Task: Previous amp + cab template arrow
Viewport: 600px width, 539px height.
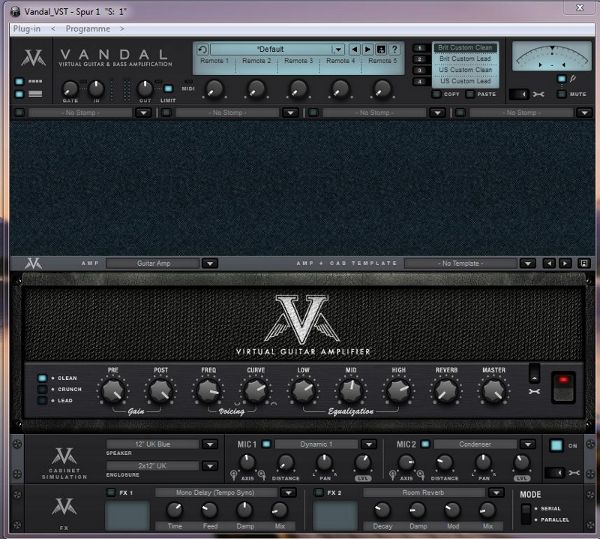Action: click(549, 263)
